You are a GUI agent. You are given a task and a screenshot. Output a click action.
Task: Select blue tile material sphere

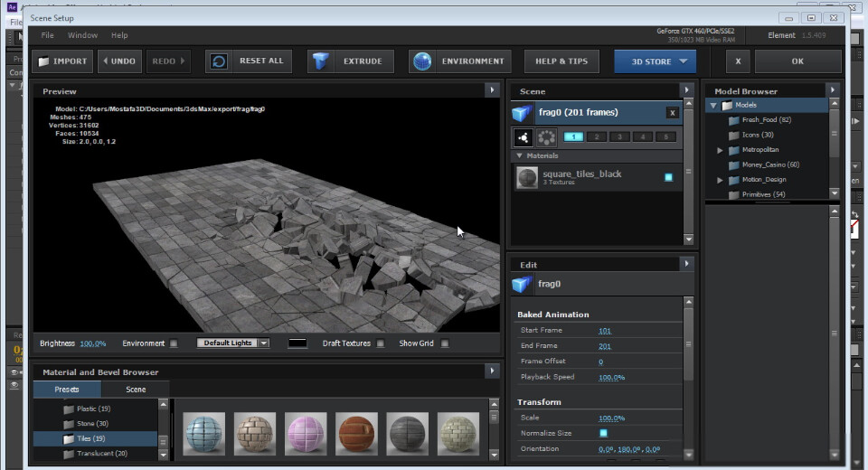click(203, 434)
